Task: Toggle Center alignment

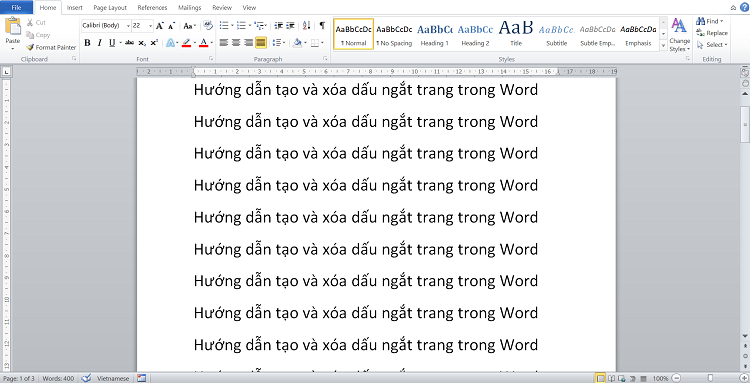Action: (236, 43)
